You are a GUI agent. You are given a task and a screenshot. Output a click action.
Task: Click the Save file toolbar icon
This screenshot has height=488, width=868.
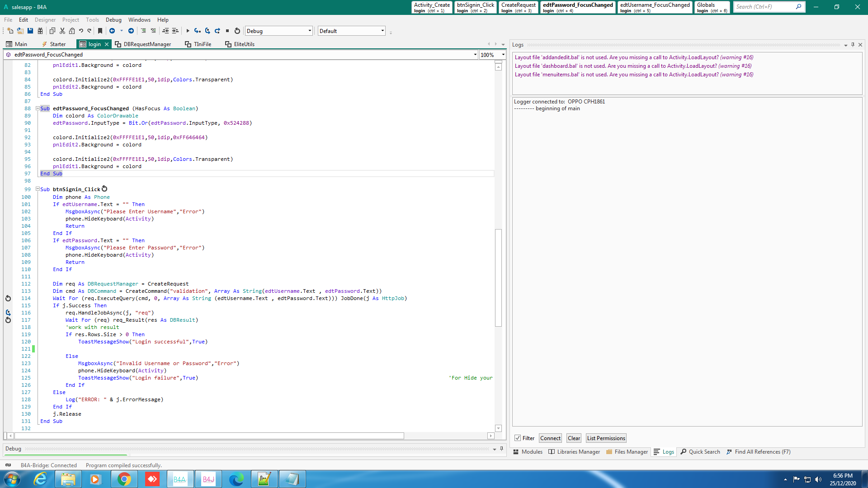click(30, 31)
